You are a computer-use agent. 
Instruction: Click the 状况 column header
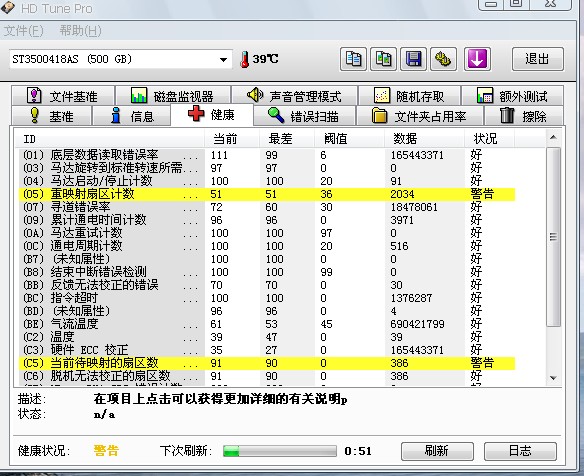(x=489, y=139)
